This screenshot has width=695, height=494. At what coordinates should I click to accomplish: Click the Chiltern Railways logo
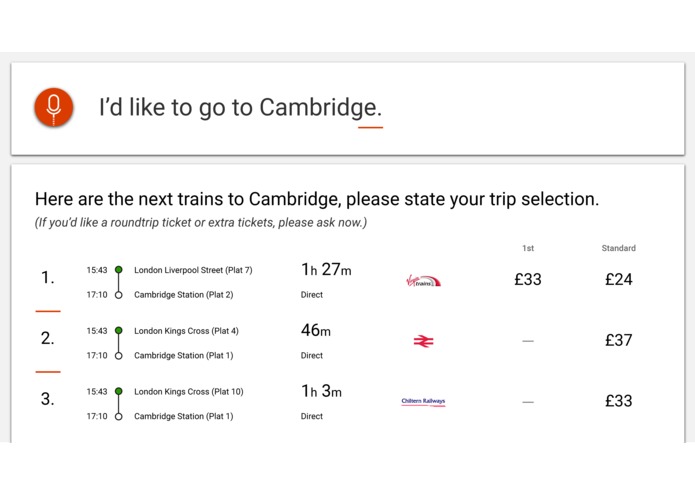click(423, 401)
